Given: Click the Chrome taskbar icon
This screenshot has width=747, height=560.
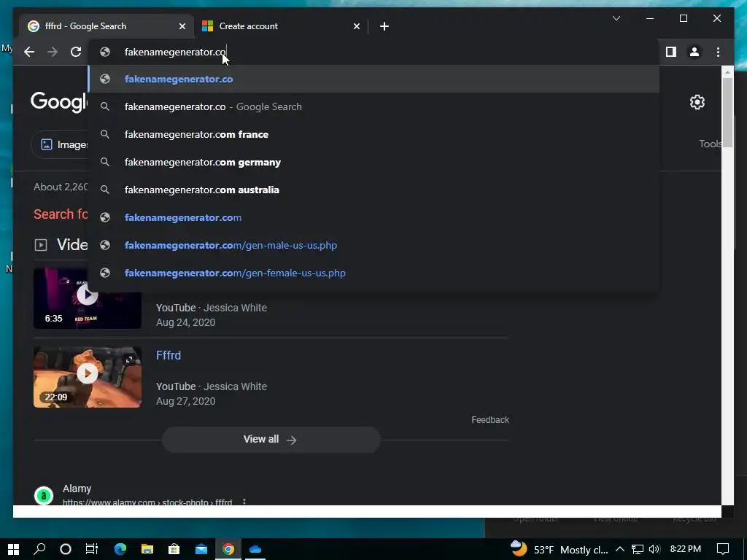Looking at the screenshot, I should click(x=228, y=549).
